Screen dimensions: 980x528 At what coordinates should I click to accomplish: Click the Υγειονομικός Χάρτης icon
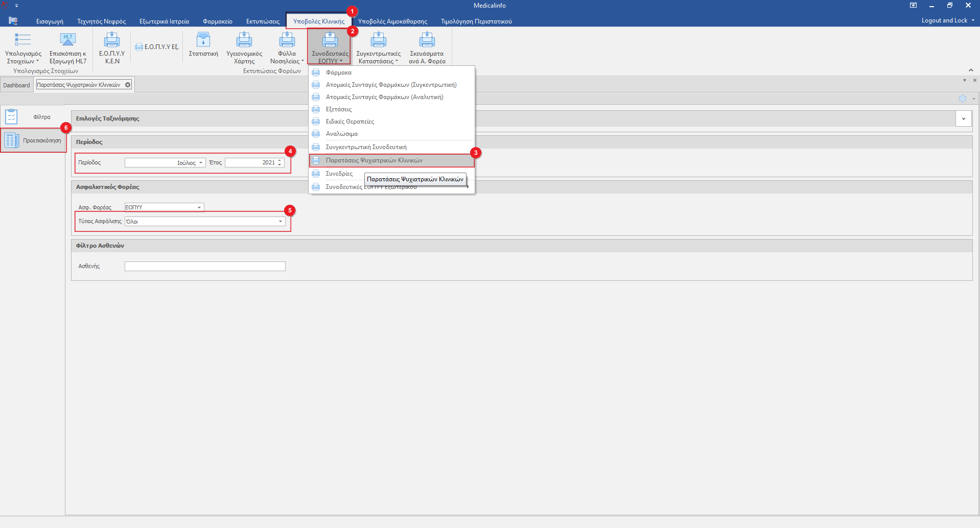click(x=244, y=41)
